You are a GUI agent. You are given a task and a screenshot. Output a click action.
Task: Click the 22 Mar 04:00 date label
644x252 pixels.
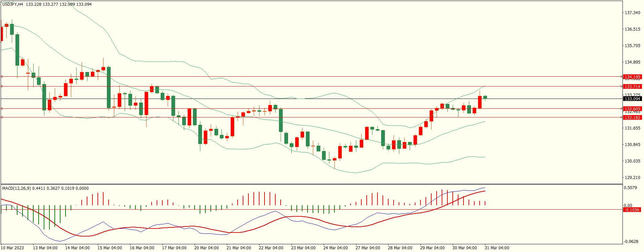(271, 248)
